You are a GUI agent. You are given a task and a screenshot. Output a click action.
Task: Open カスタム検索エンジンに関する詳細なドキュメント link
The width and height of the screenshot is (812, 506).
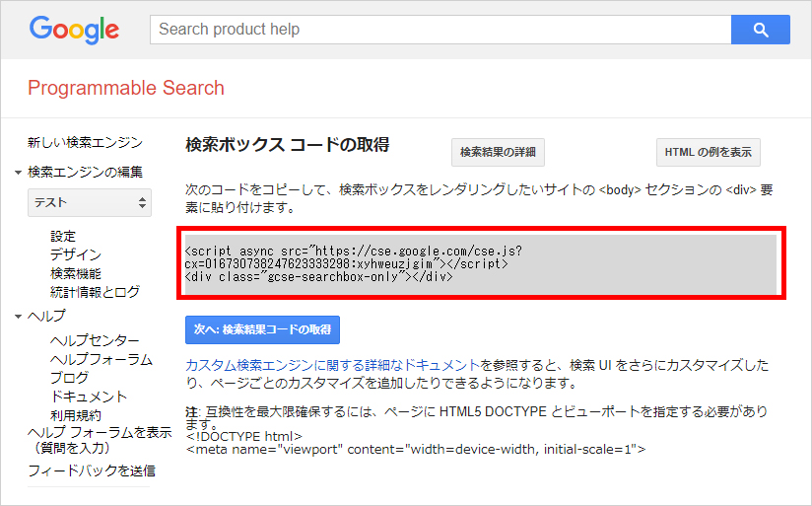[x=333, y=365]
